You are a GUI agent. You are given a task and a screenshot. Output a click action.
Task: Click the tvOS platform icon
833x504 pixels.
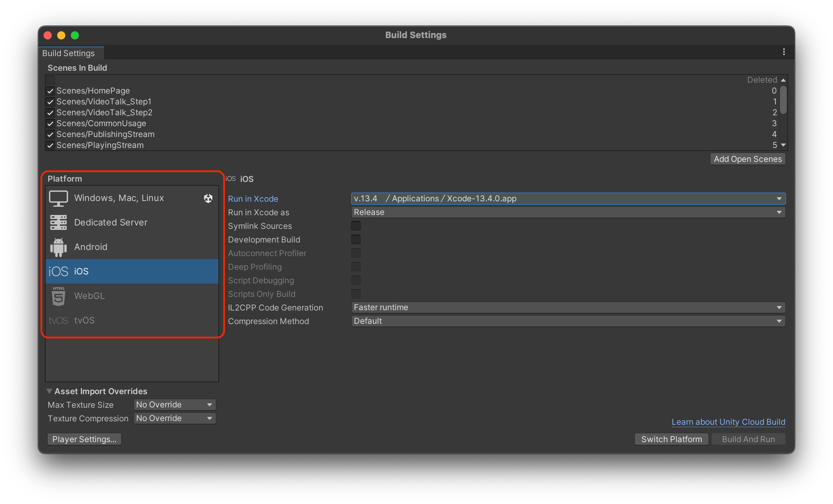pos(59,320)
